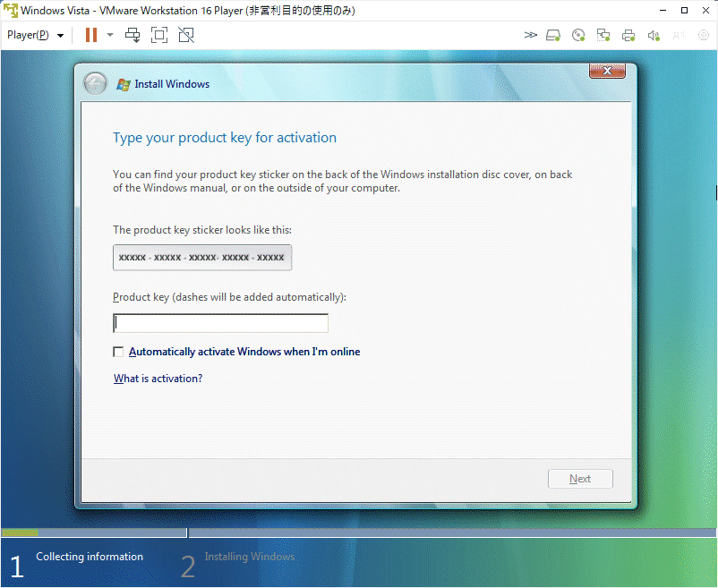Minimize the VMware Player window
718x588 pixels.
[x=662, y=10]
